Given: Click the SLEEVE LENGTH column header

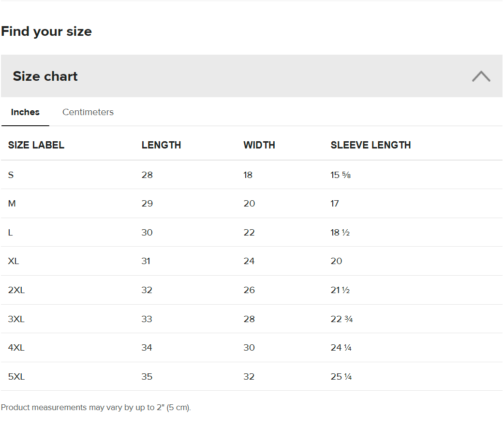Looking at the screenshot, I should 371,145.
